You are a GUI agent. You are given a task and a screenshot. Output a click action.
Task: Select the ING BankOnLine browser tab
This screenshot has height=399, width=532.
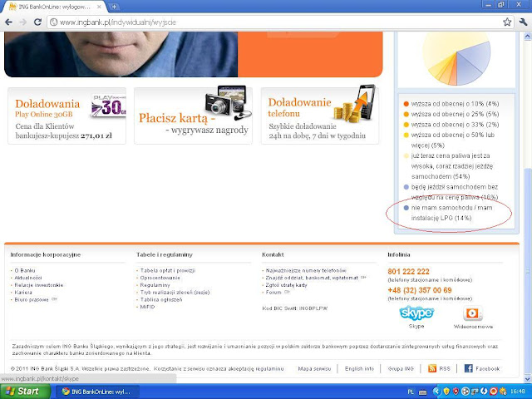click(53, 7)
